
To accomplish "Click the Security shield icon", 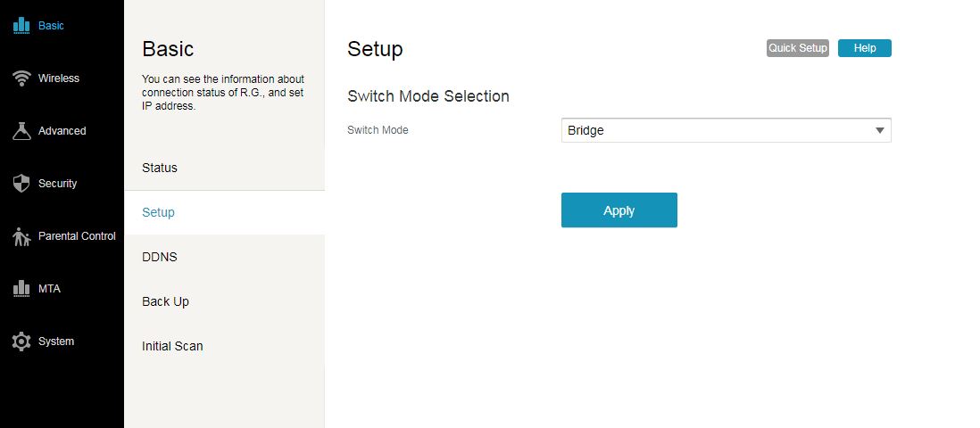I will [x=22, y=184].
